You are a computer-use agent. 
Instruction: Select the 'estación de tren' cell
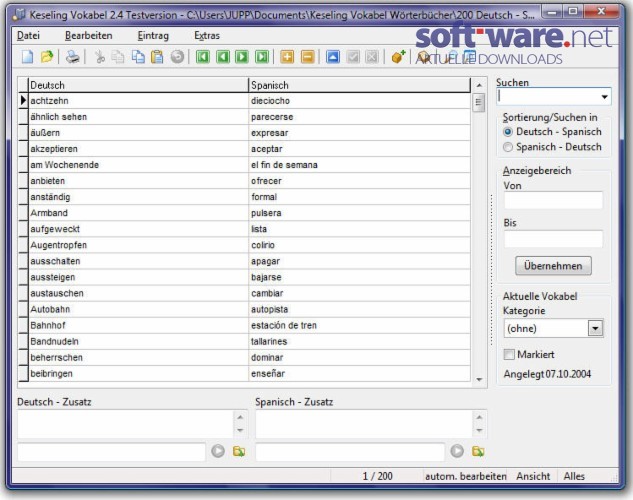pyautogui.click(x=360, y=326)
